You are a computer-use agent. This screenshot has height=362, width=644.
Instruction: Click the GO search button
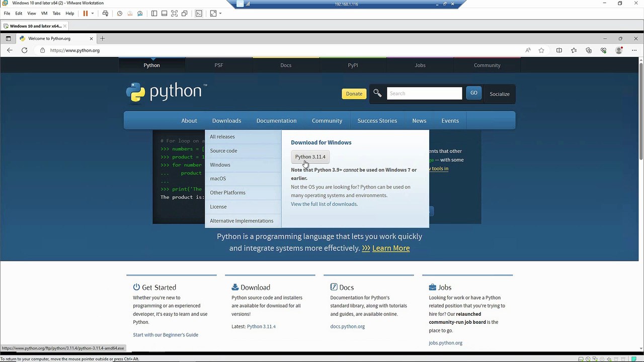473,93
